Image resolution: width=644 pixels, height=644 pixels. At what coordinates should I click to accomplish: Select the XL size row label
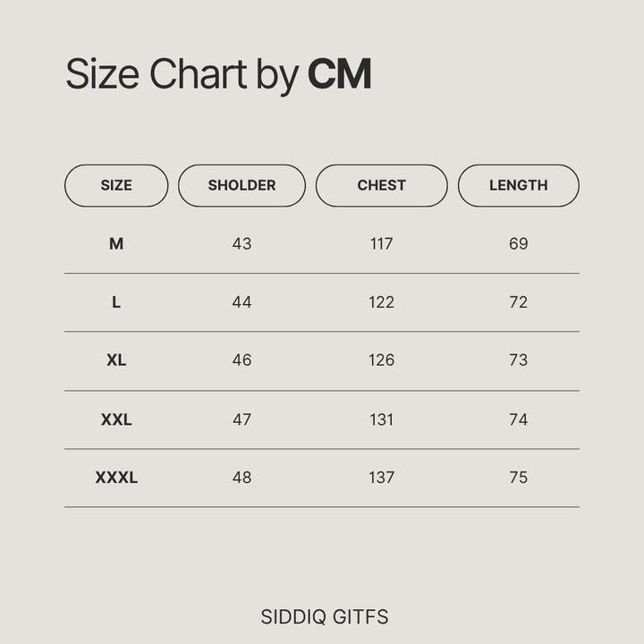point(116,360)
